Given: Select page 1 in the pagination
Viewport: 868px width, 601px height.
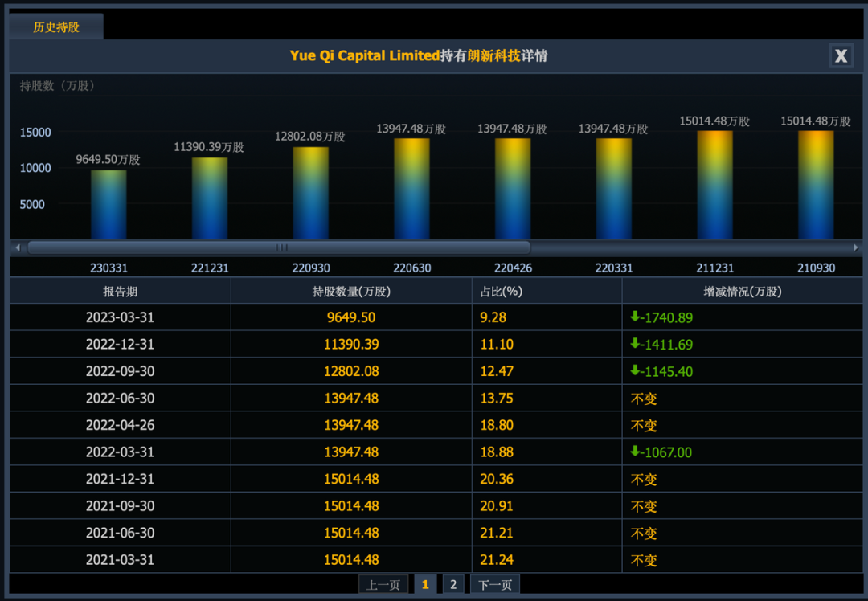Looking at the screenshot, I should coord(425,584).
